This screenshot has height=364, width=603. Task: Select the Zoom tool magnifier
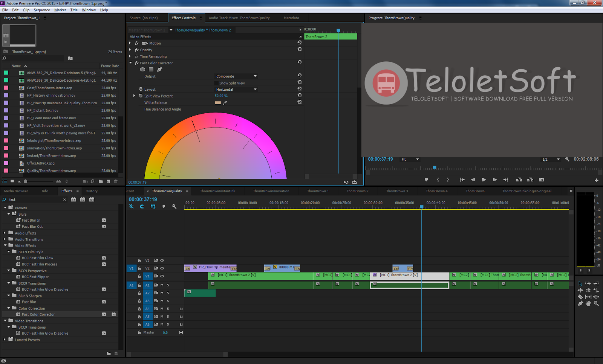tap(596, 303)
